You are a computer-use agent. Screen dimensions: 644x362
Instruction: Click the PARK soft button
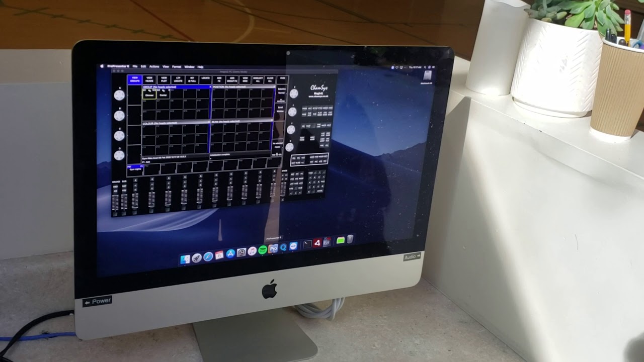tap(282, 79)
